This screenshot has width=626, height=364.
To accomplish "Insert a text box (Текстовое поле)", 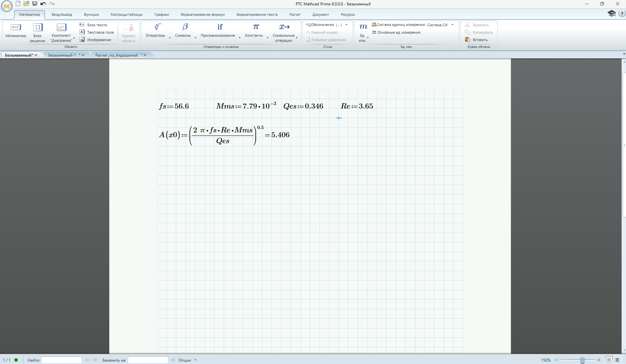I will [97, 32].
